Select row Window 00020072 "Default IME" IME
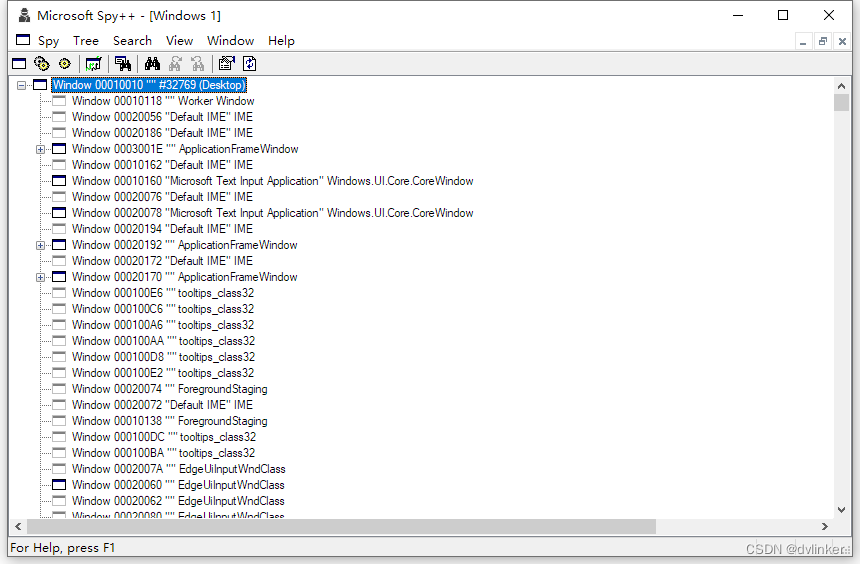 162,405
